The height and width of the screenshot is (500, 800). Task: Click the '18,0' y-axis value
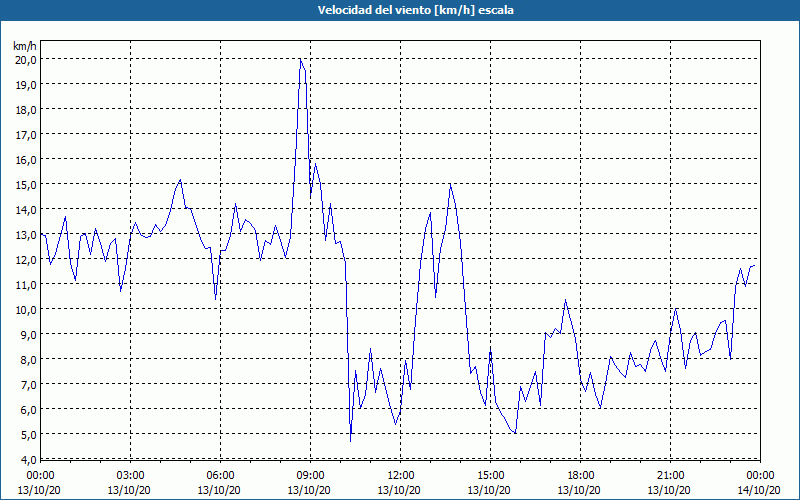tap(26, 110)
